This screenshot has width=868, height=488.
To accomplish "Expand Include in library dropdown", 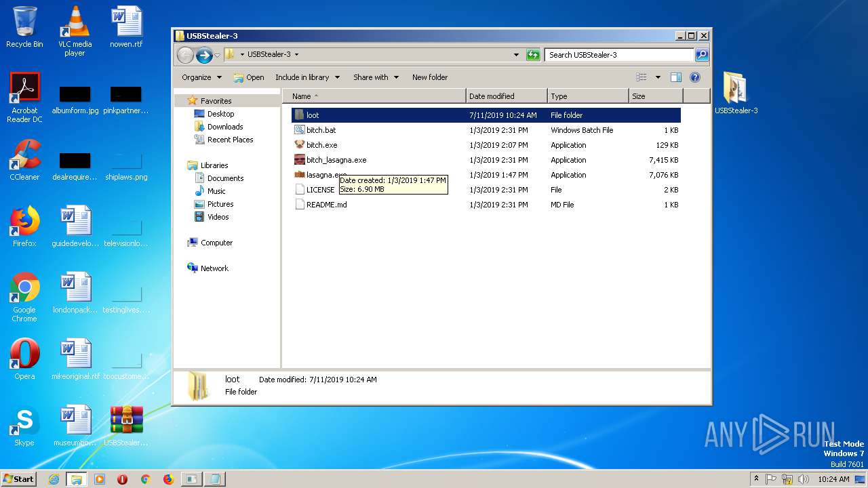I will [307, 77].
